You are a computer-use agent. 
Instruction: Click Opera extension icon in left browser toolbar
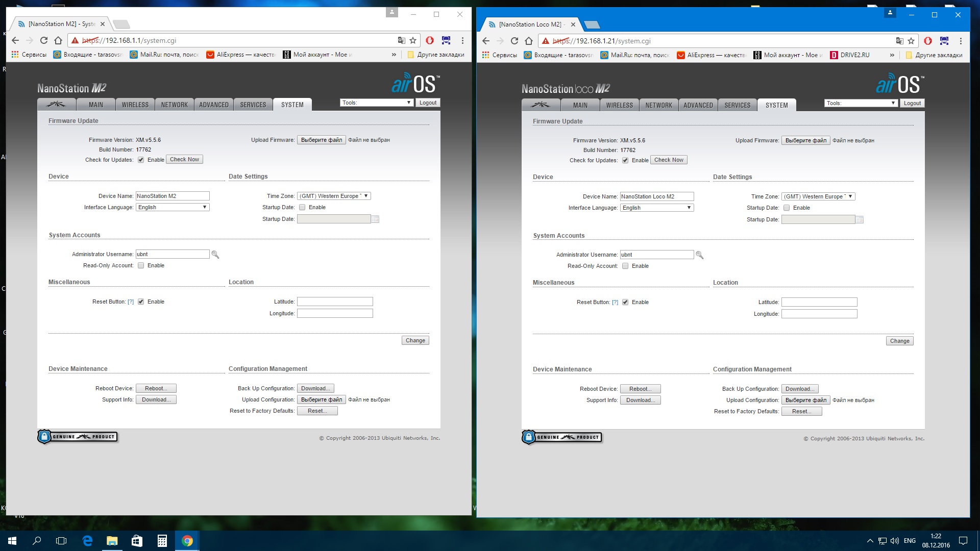(x=430, y=40)
